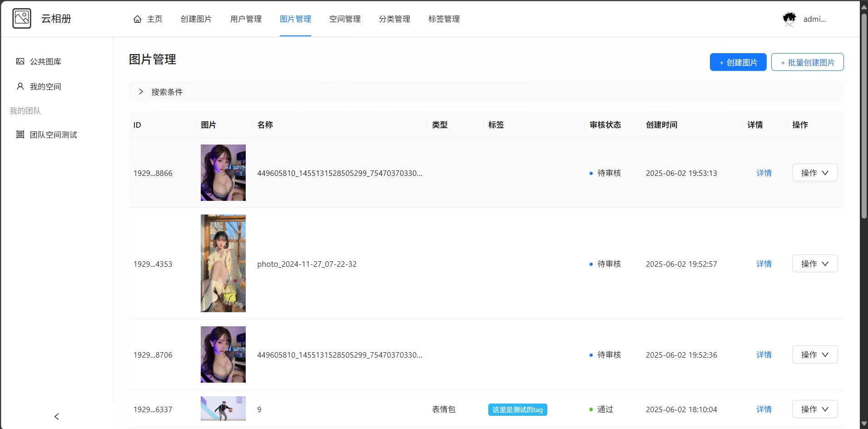Open 详情 link for photo_2024-11-27_07-22-32
This screenshot has width=868, height=429.
[x=764, y=264]
